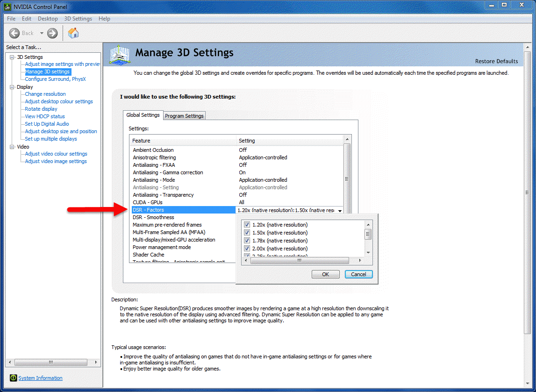
Task: Select the Power management mode row
Action: click(184, 248)
